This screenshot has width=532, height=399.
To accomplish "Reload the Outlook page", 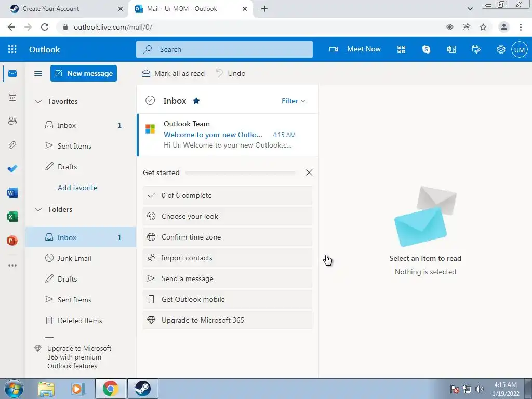I will point(45,27).
